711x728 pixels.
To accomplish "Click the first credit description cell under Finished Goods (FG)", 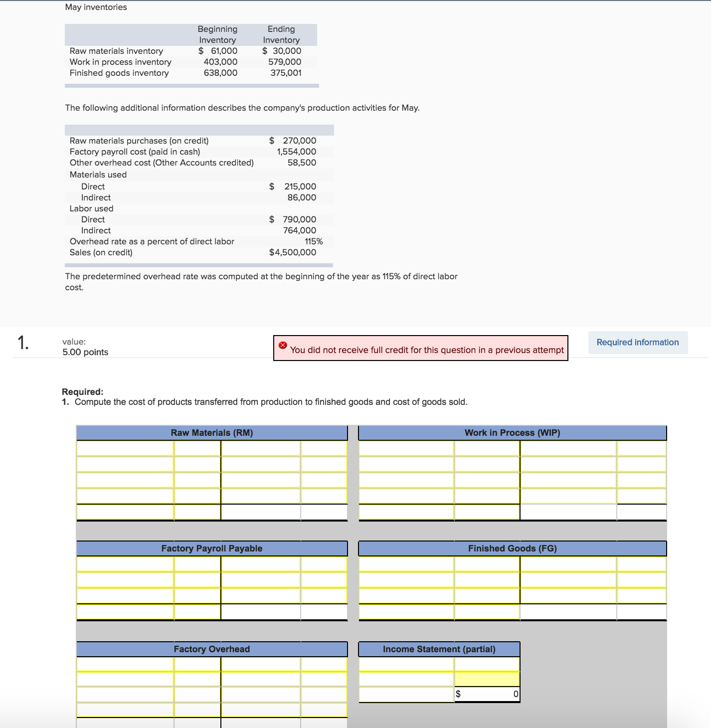I will (x=568, y=564).
